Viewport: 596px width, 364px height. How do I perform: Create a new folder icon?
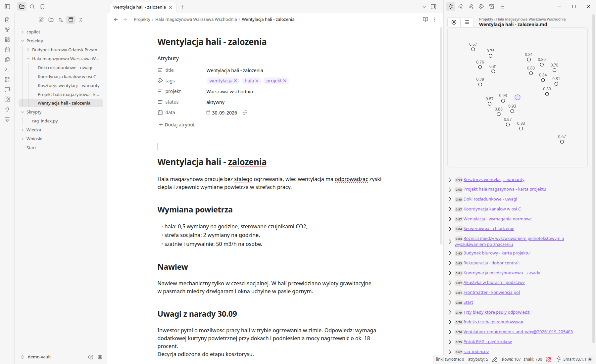click(x=51, y=20)
